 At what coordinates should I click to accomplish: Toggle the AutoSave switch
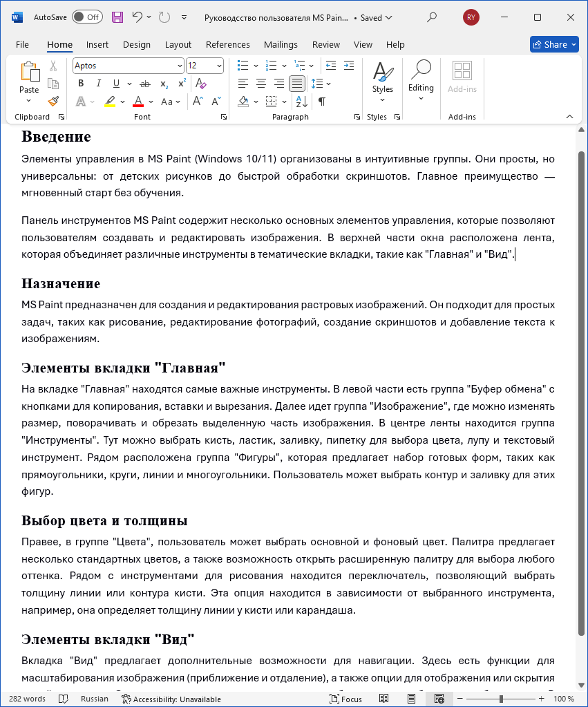click(x=87, y=17)
